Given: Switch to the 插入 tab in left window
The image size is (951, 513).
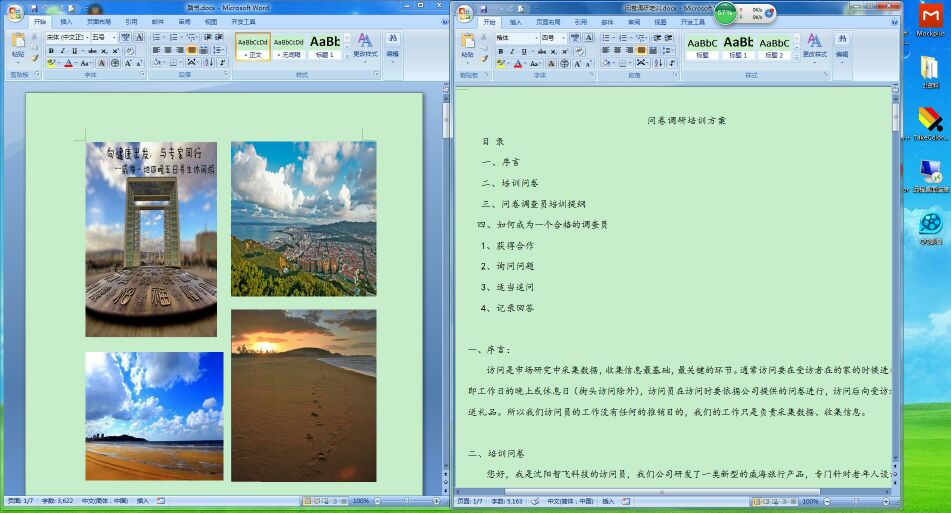Looking at the screenshot, I should click(66, 21).
